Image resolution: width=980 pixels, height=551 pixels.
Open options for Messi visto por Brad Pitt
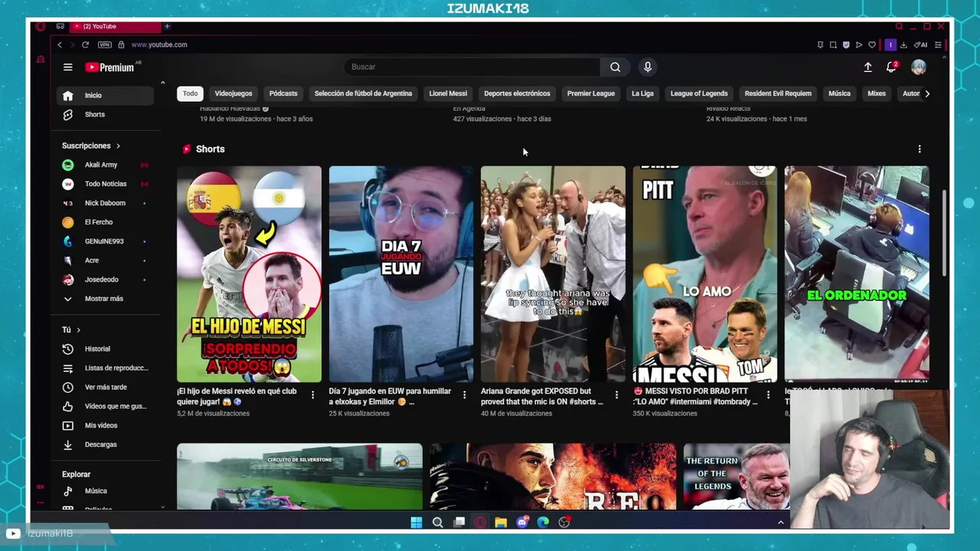[x=768, y=395]
